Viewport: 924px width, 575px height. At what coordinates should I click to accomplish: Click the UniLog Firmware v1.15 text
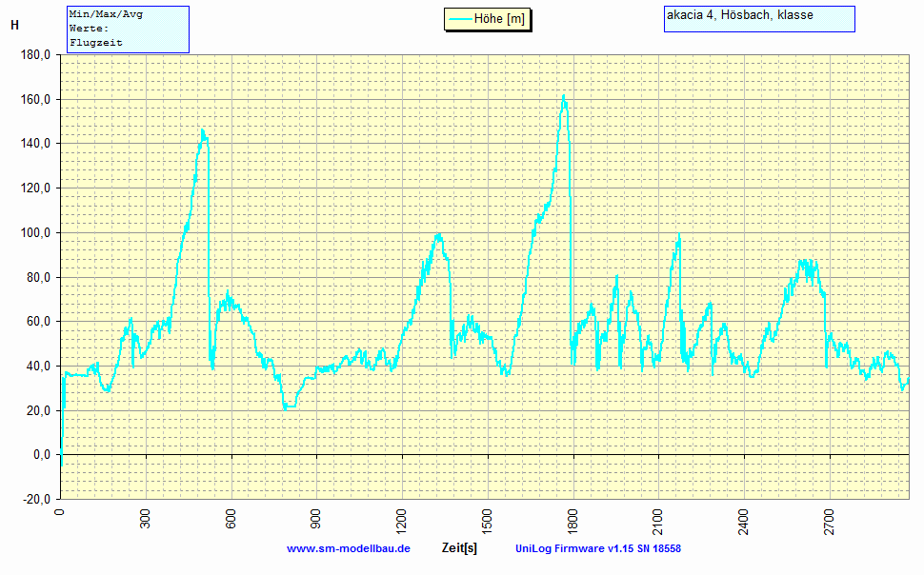tap(597, 549)
